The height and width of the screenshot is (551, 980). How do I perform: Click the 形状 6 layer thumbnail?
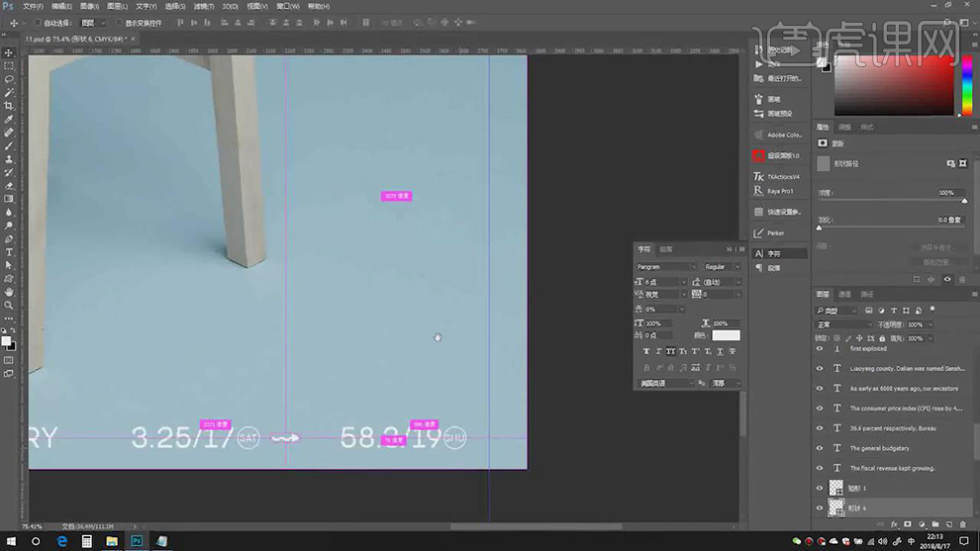coord(835,507)
